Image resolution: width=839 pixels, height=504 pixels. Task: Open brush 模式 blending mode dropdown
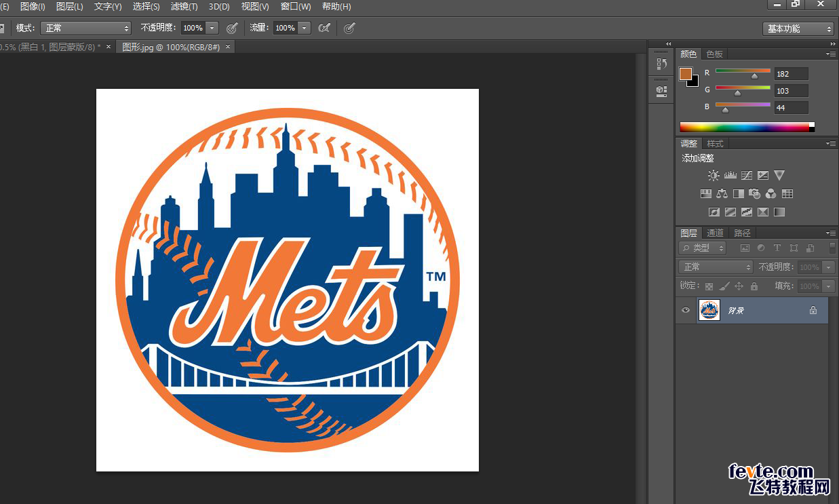tap(85, 28)
